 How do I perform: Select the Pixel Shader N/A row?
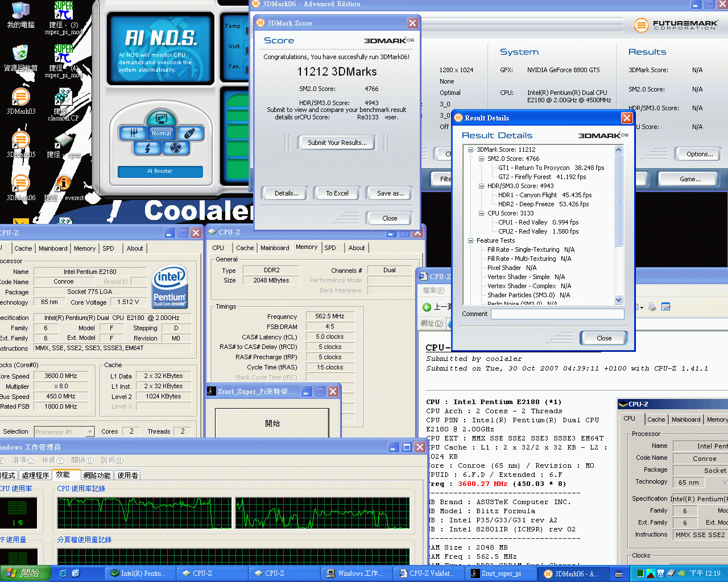[x=512, y=268]
